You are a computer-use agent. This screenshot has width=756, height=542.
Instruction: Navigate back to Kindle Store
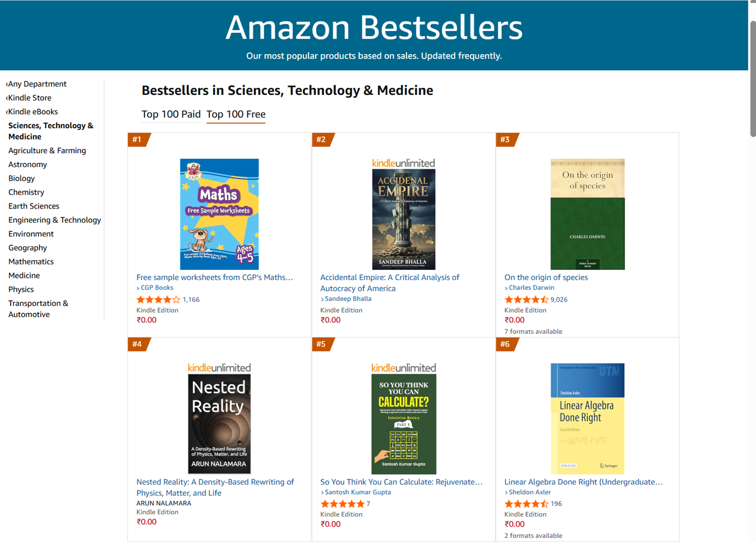pyautogui.click(x=29, y=98)
